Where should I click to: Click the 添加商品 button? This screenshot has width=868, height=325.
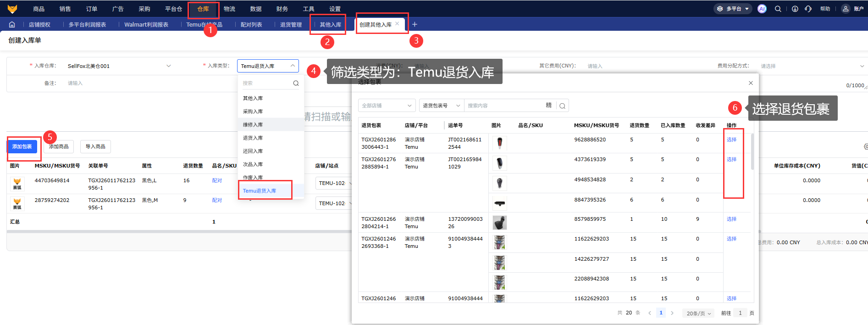(x=59, y=146)
